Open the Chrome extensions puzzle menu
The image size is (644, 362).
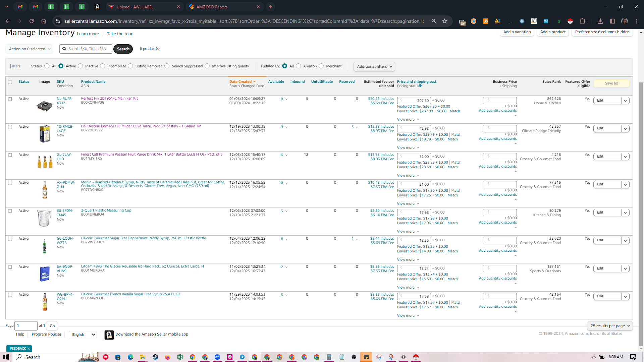tap(582, 21)
